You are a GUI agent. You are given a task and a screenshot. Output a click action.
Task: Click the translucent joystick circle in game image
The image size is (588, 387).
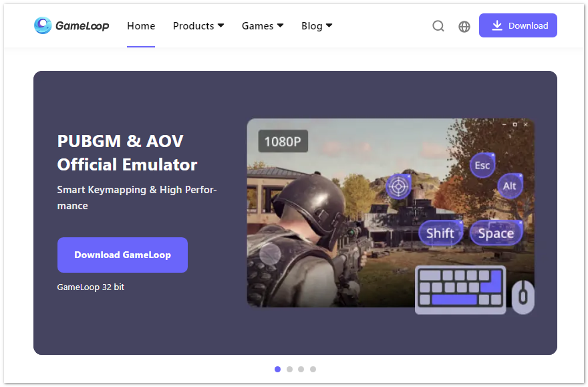click(270, 254)
